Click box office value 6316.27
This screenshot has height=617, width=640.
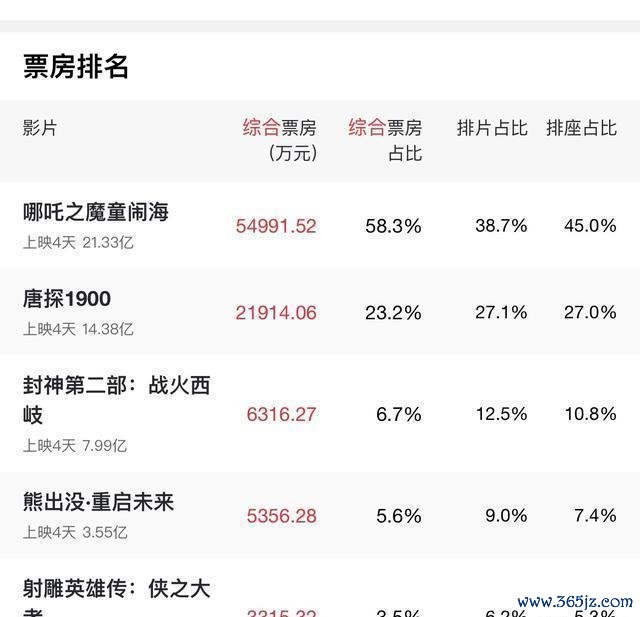click(x=281, y=414)
